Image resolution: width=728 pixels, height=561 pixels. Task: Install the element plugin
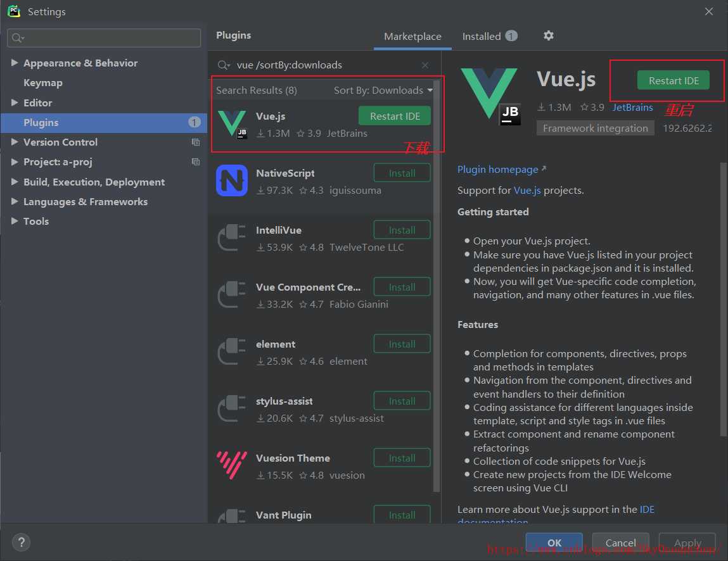pos(402,344)
